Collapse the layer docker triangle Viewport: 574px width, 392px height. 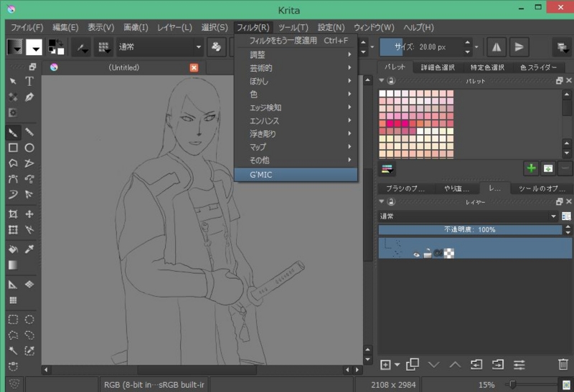(382, 201)
